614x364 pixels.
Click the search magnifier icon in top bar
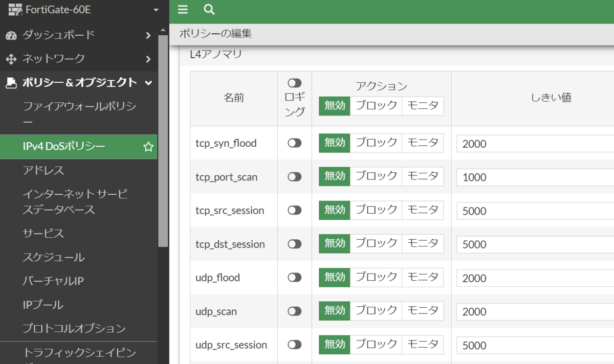coord(207,10)
